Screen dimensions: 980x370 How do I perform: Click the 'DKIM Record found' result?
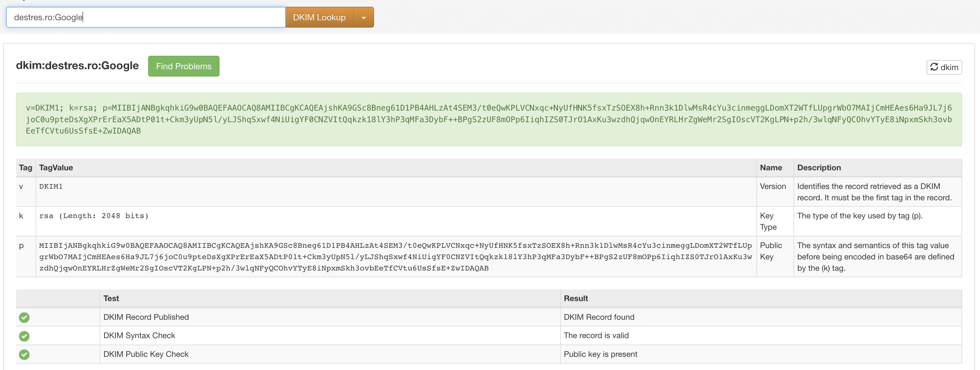pyautogui.click(x=599, y=317)
